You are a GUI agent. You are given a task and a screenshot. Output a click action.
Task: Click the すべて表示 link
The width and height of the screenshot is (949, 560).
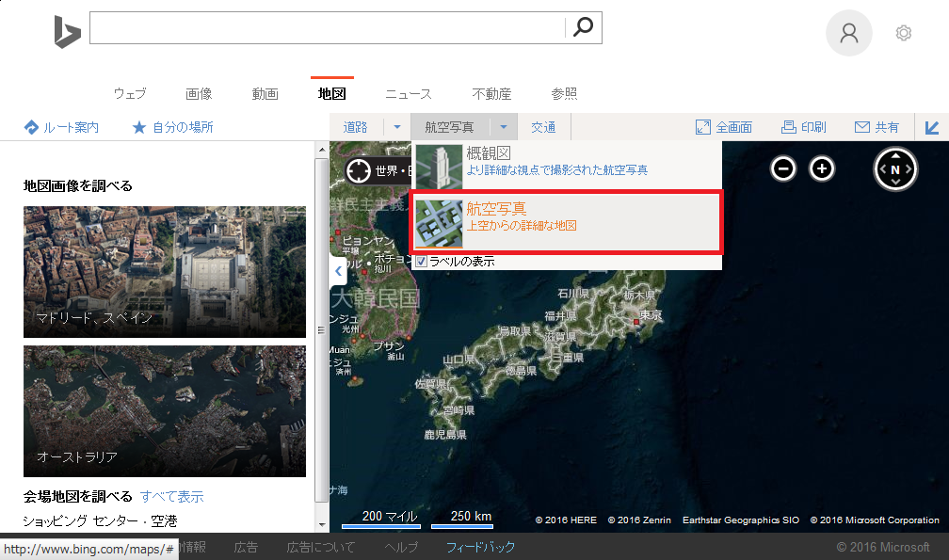click(172, 497)
